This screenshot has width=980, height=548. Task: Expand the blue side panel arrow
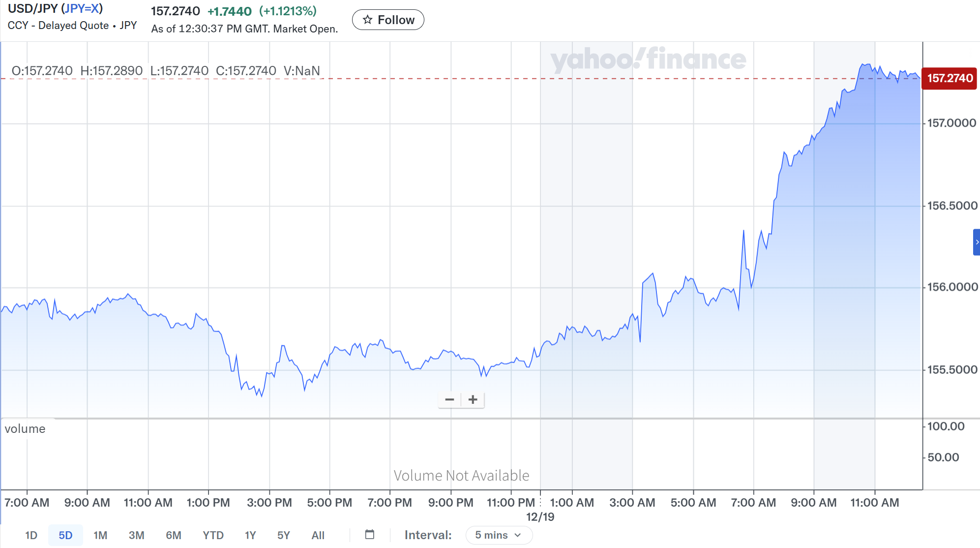point(977,242)
